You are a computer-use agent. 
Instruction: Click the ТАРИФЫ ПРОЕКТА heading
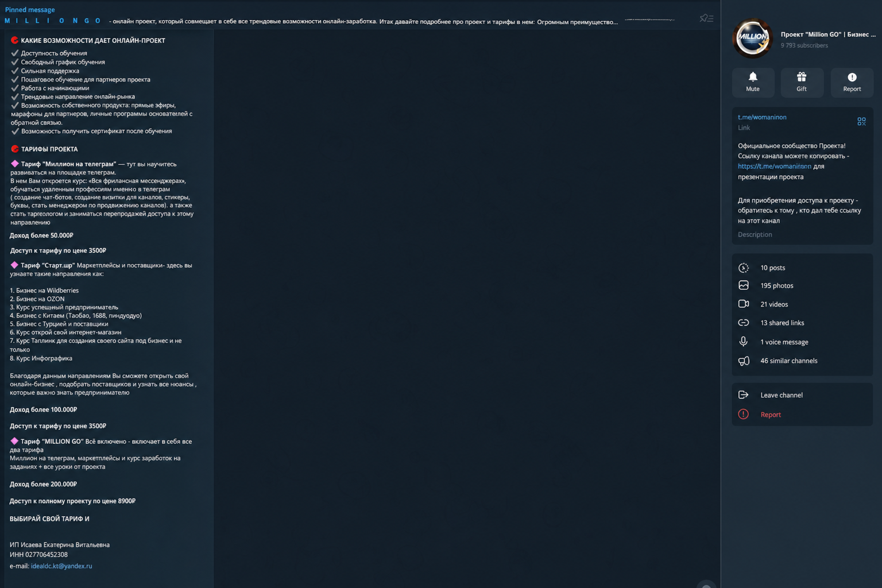coord(49,149)
